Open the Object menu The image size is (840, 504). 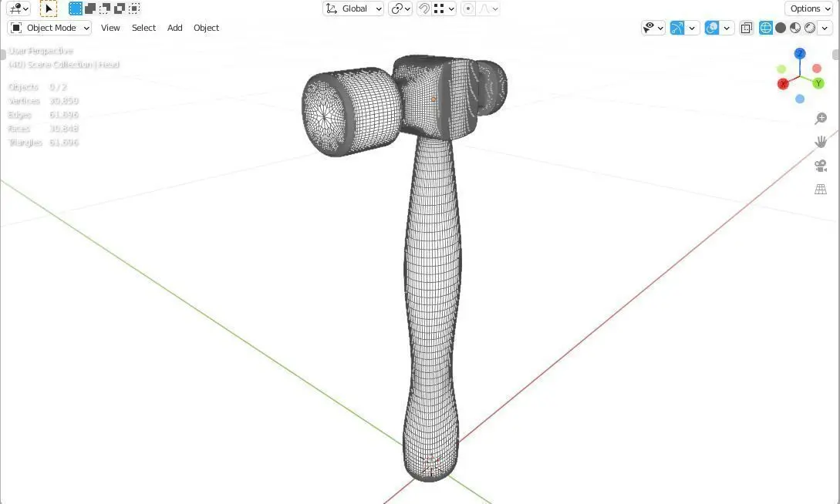tap(206, 28)
